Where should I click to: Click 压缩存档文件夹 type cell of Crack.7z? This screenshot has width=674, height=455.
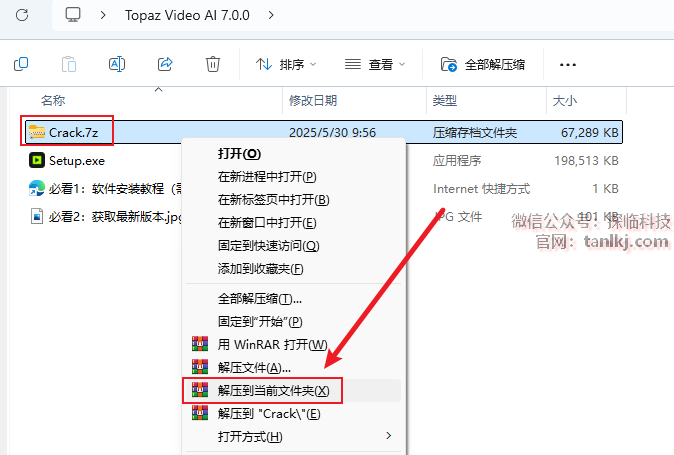(475, 132)
